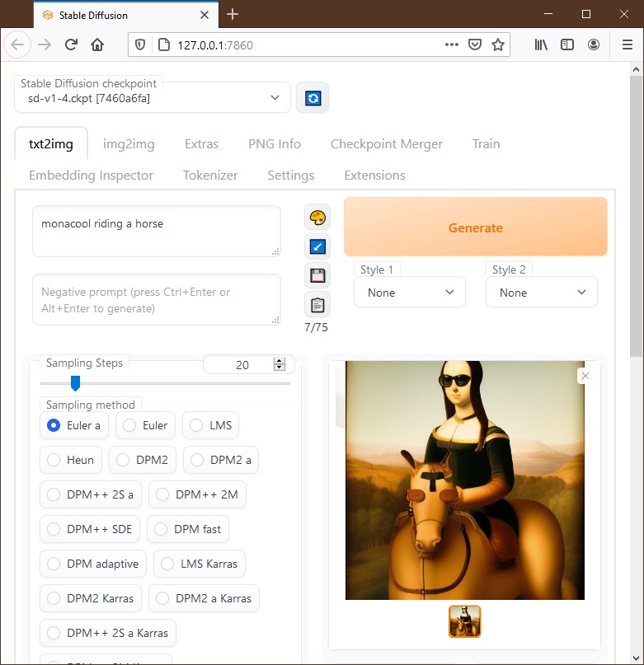Select the DPM adaptive sampling method

[x=93, y=564]
